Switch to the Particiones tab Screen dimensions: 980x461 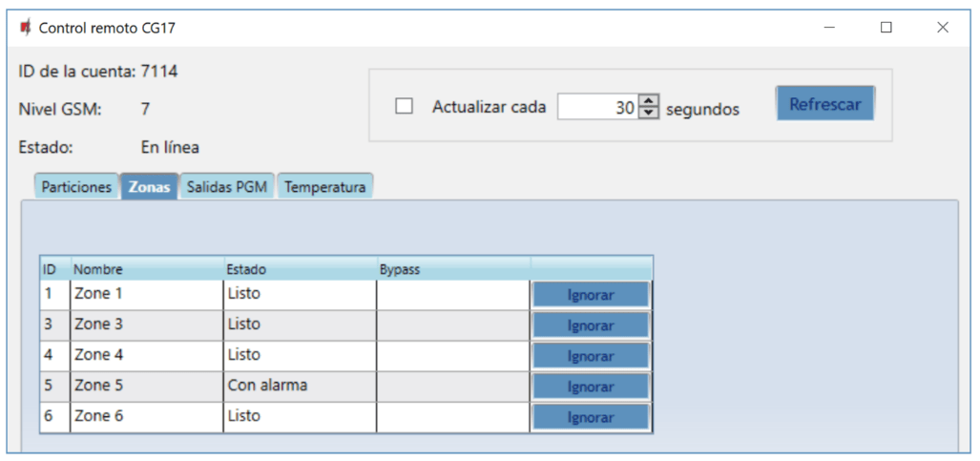pos(76,187)
